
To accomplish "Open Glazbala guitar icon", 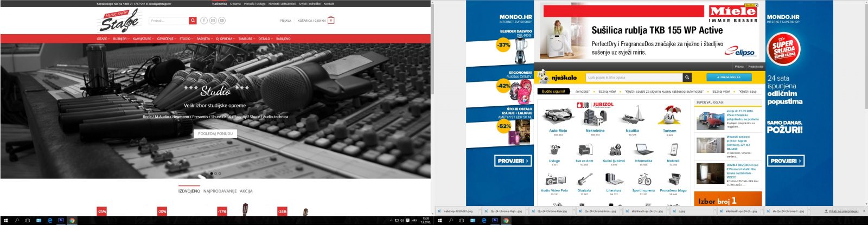I will tap(584, 180).
